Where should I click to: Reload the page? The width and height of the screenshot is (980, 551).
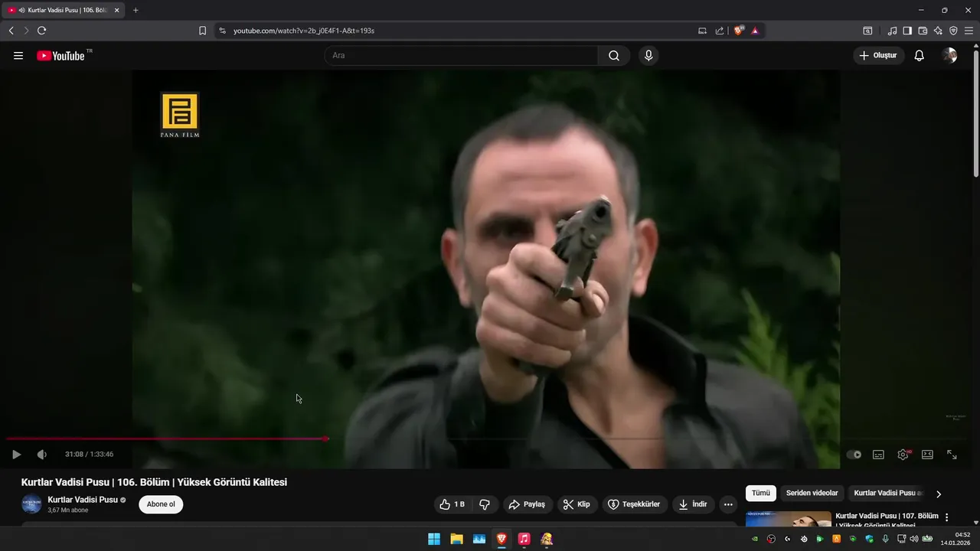pos(41,31)
